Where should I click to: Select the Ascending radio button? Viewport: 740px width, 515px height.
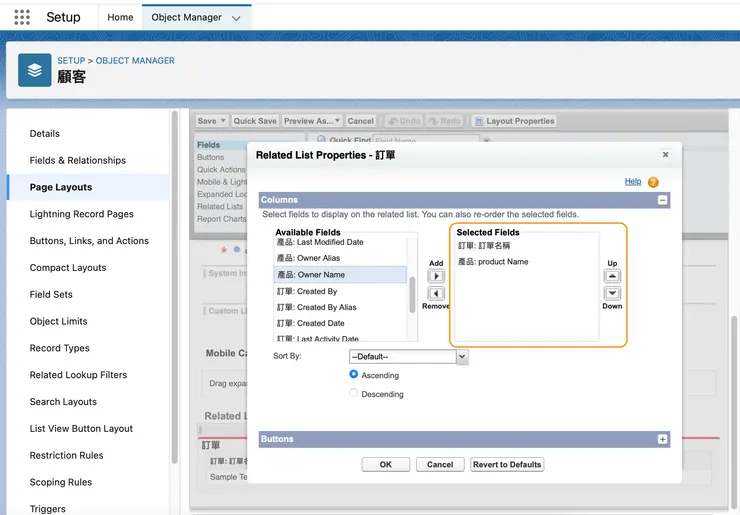(x=353, y=374)
